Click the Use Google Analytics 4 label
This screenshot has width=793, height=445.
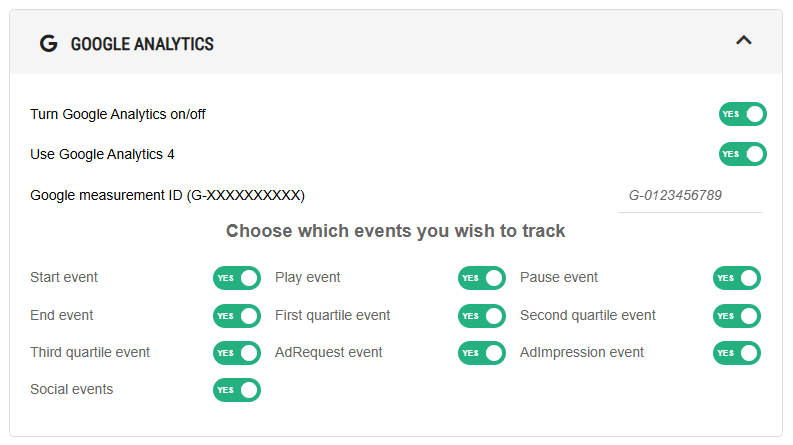coord(102,154)
